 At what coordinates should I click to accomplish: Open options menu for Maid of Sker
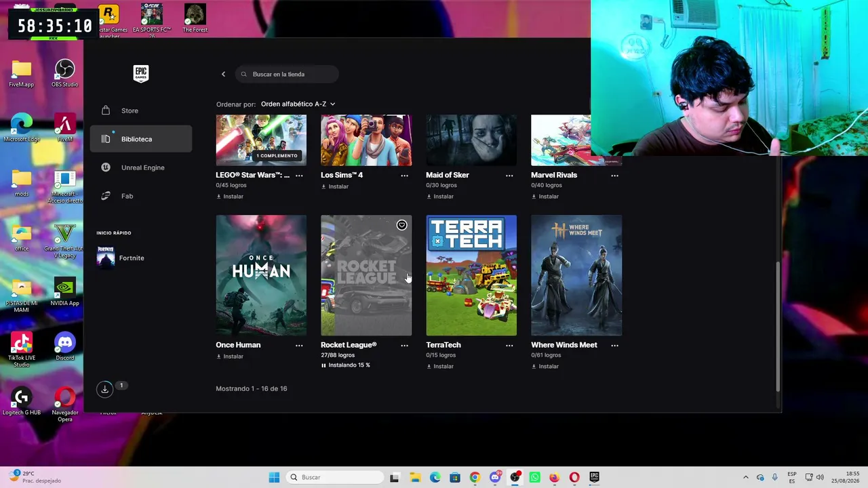[509, 176]
